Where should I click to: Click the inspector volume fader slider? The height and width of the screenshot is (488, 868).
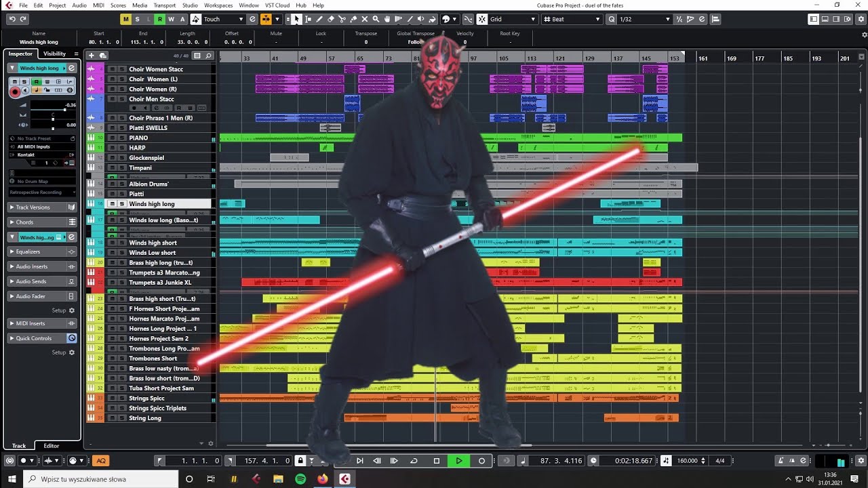click(53, 110)
